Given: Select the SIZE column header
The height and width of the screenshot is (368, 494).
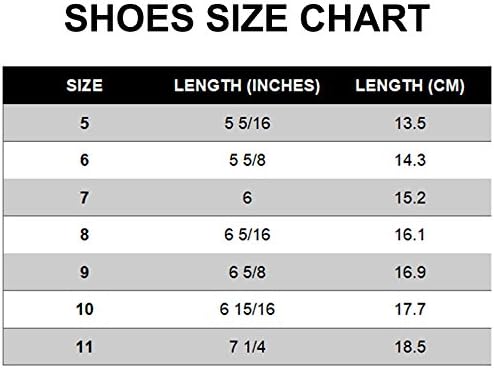Looking at the screenshot, I should (x=85, y=86).
